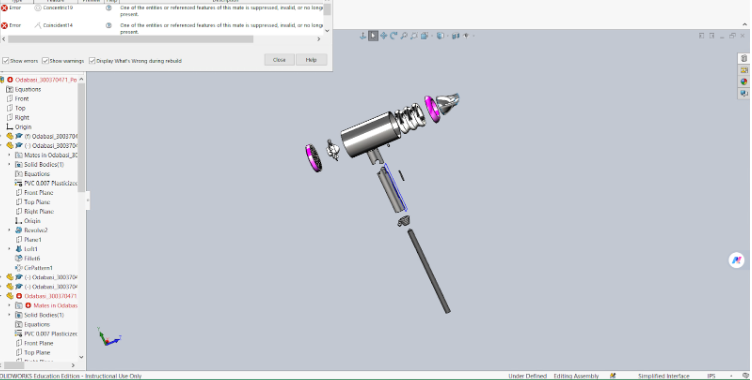Collapse the feature tree side panel handle

click(x=88, y=201)
